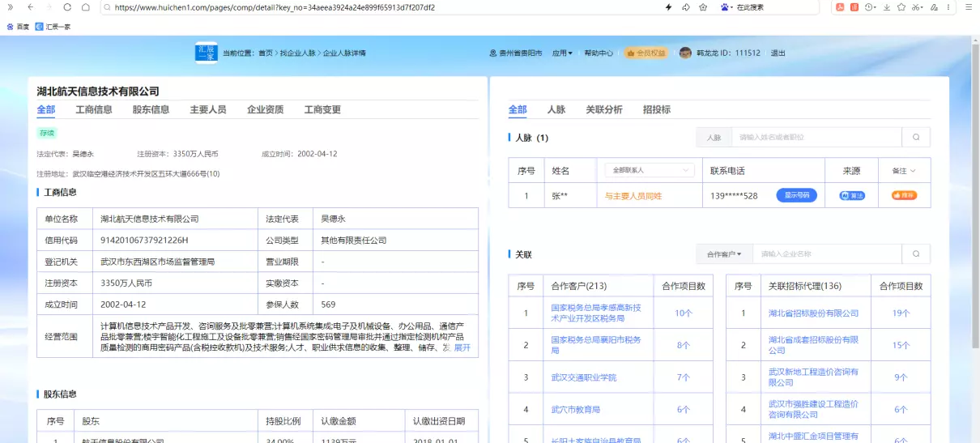Click 展开 to expand business scope
Screen dimensions: 980x443
point(462,347)
